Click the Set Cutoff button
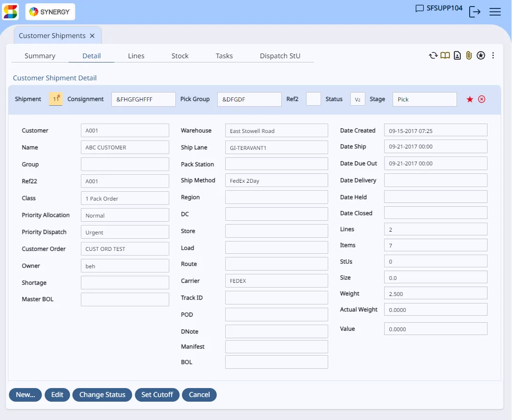The width and height of the screenshot is (512, 420). 157,395
